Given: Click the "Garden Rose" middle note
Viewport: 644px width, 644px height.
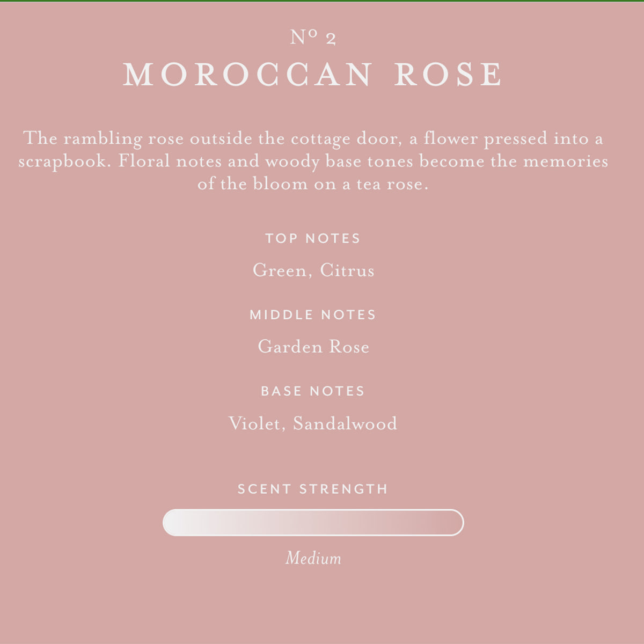Looking at the screenshot, I should pos(313,347).
